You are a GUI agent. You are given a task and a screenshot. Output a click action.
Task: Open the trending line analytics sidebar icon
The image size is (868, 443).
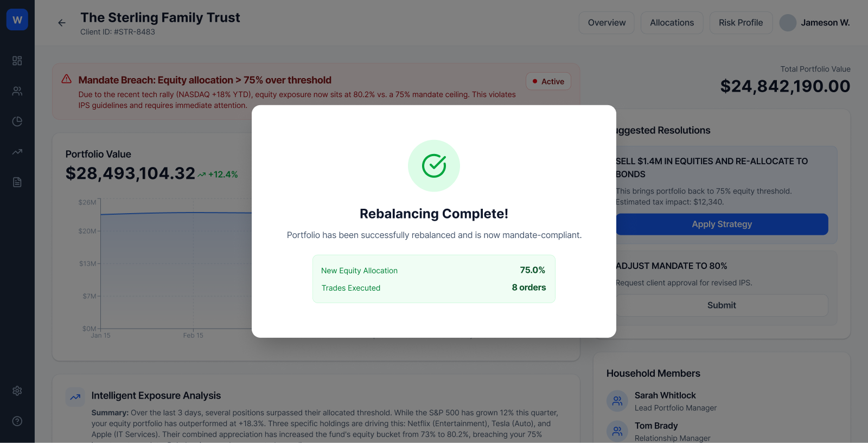[x=17, y=152]
